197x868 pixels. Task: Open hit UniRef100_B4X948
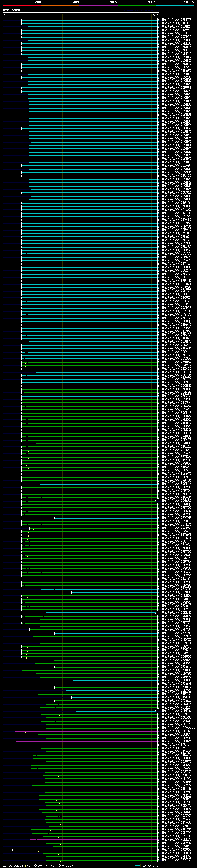pos(177,30)
